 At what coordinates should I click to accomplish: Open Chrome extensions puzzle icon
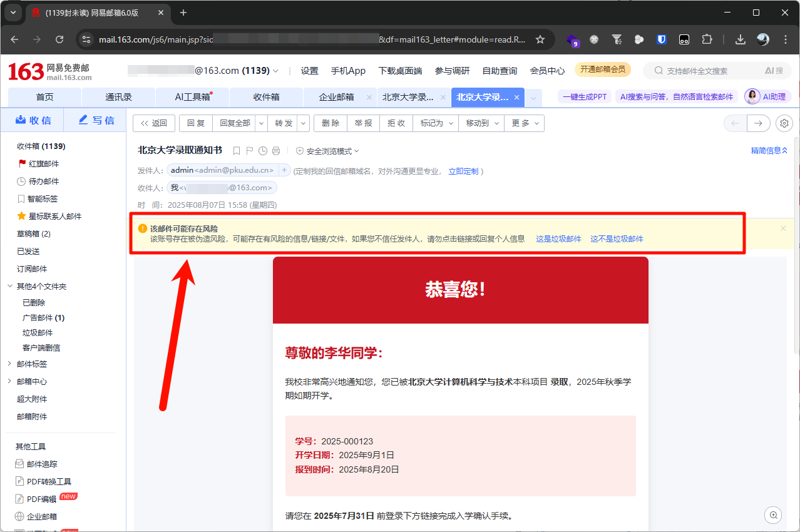pos(707,39)
